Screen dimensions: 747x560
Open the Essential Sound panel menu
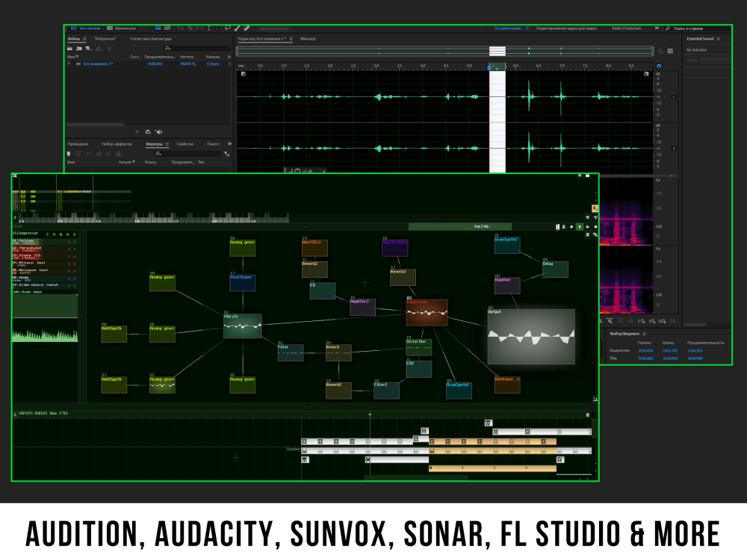click(719, 39)
